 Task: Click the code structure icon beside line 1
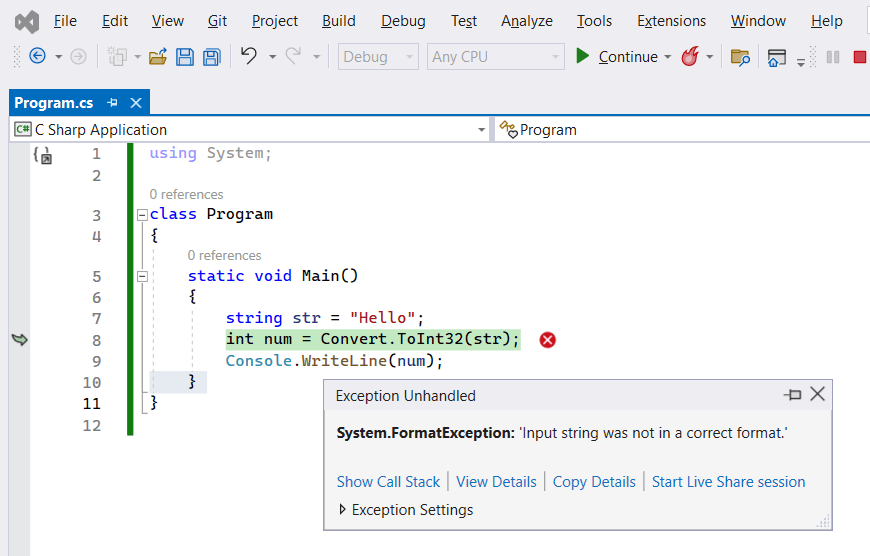pyautogui.click(x=43, y=155)
